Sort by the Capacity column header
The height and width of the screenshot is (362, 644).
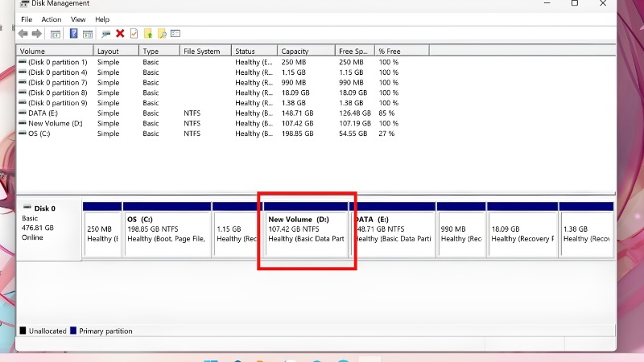click(x=306, y=51)
